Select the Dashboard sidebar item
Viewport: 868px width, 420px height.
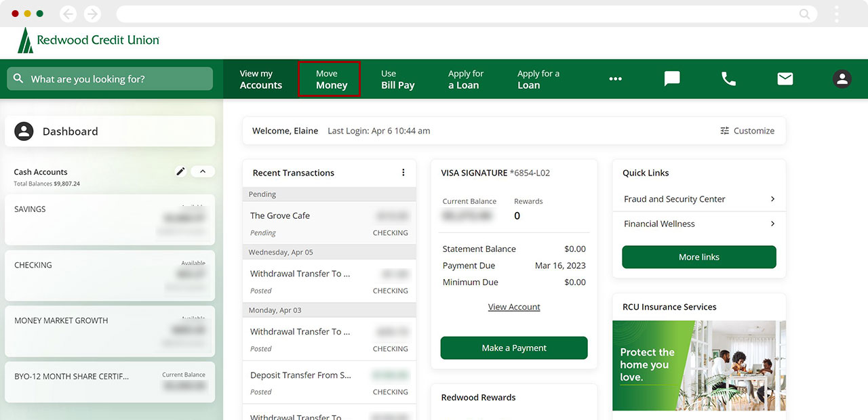[x=110, y=131]
